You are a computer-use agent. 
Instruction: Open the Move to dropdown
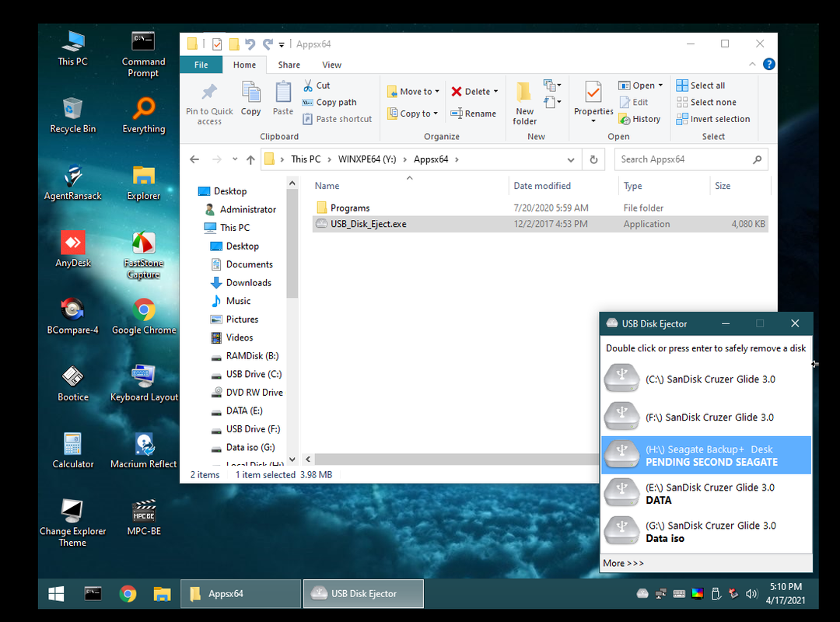[414, 92]
